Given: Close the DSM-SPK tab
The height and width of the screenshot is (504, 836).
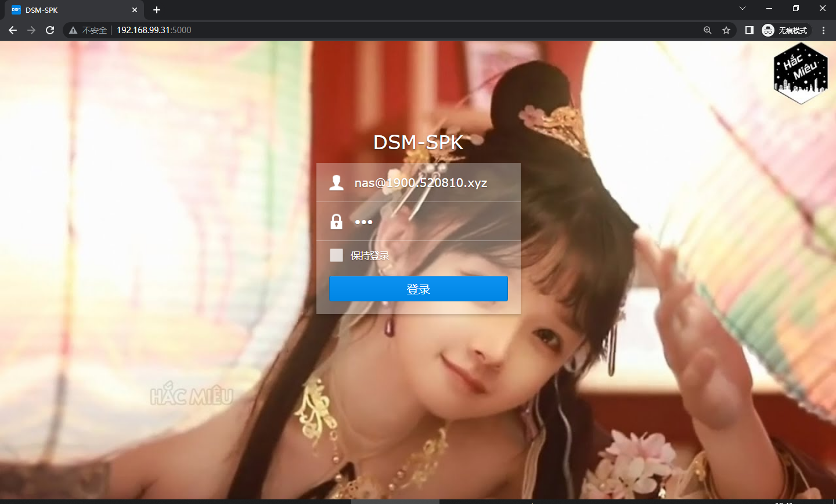Looking at the screenshot, I should click(x=135, y=10).
